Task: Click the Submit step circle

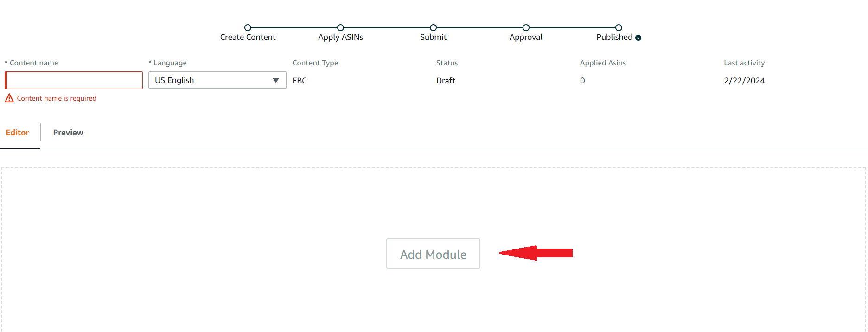Action: [433, 28]
